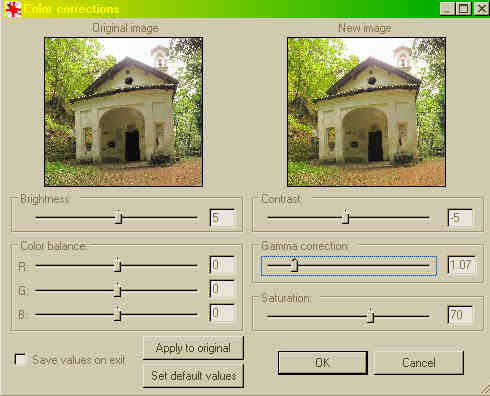Focus the Brightness value field
The width and height of the screenshot is (490, 396).
coord(222,218)
